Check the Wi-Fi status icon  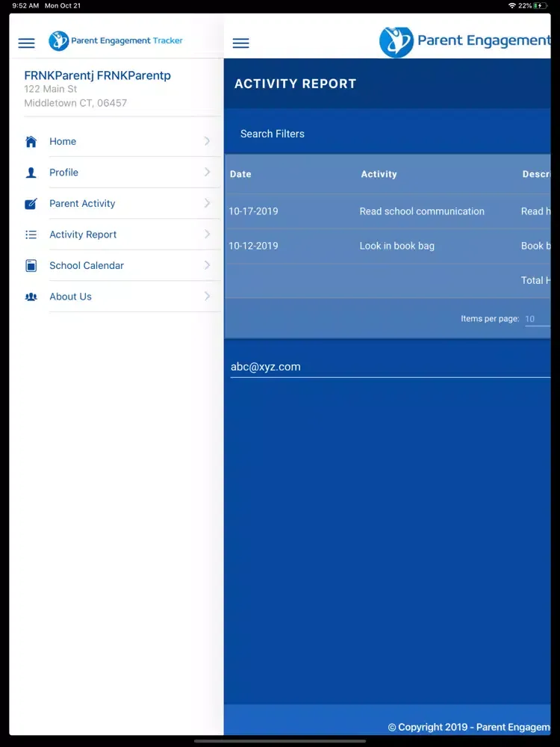(x=512, y=6)
